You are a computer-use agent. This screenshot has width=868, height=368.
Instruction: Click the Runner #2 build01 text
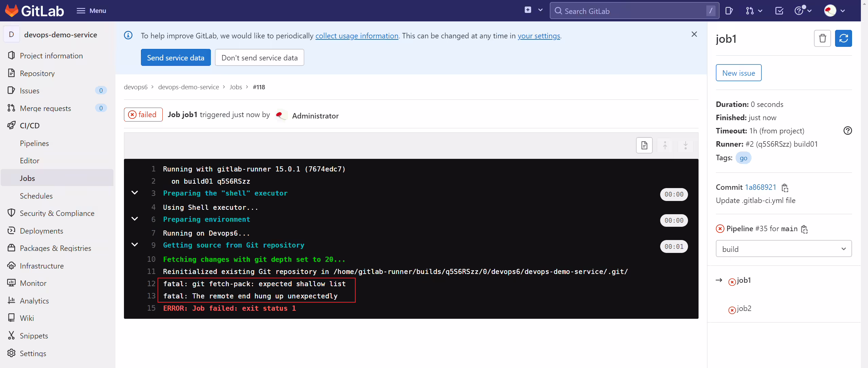pyautogui.click(x=781, y=144)
